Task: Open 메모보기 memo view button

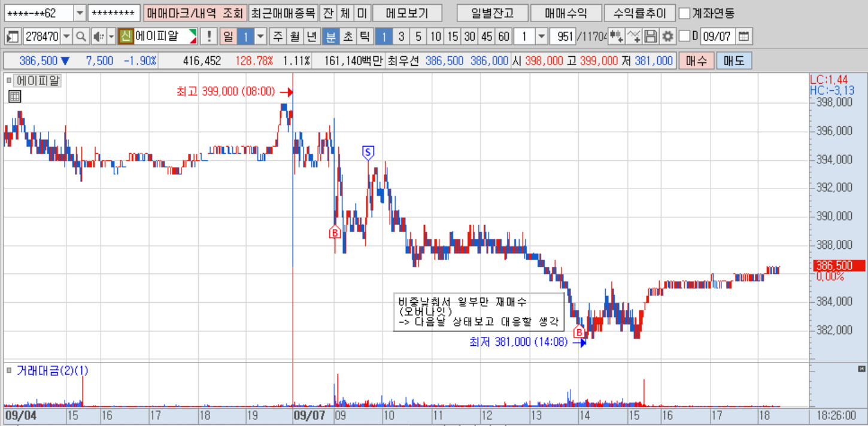Action: (407, 13)
